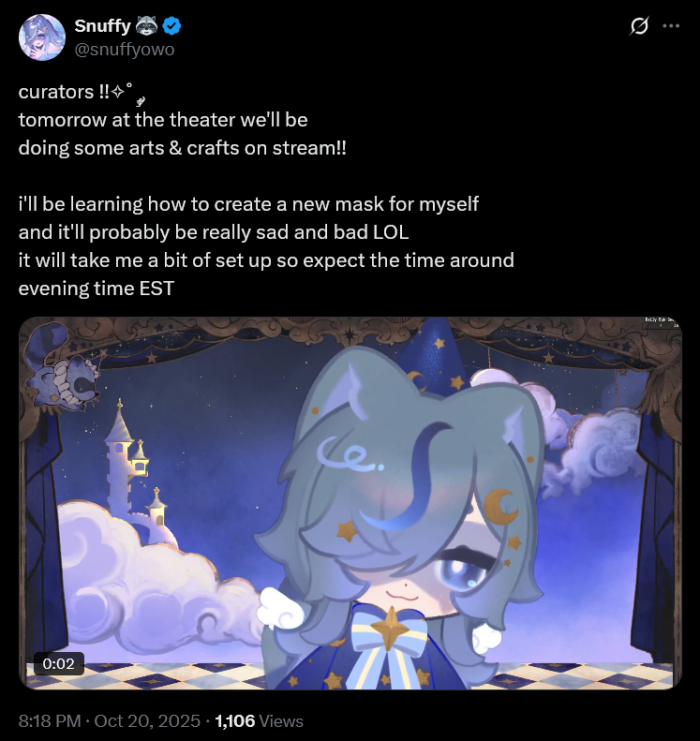Screen dimensions: 700x741
Task: Play the video showing the chibi character
Action: click(350, 503)
